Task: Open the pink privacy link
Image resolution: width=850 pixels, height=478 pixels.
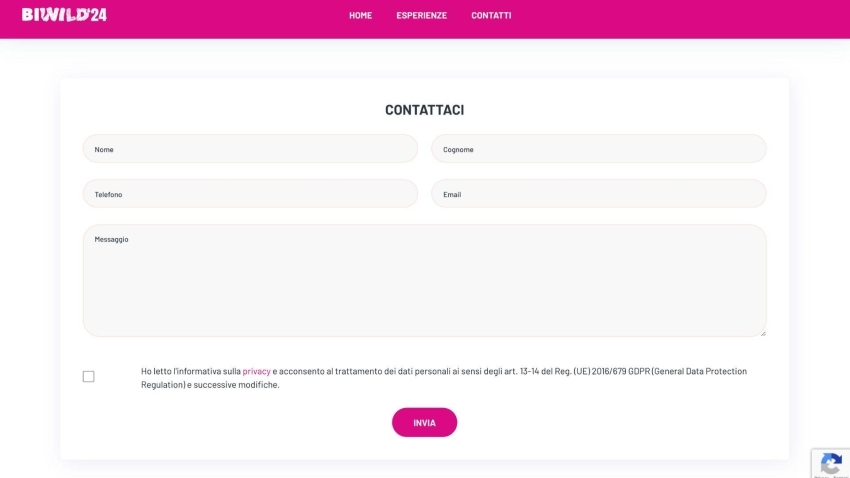Action: click(x=256, y=371)
